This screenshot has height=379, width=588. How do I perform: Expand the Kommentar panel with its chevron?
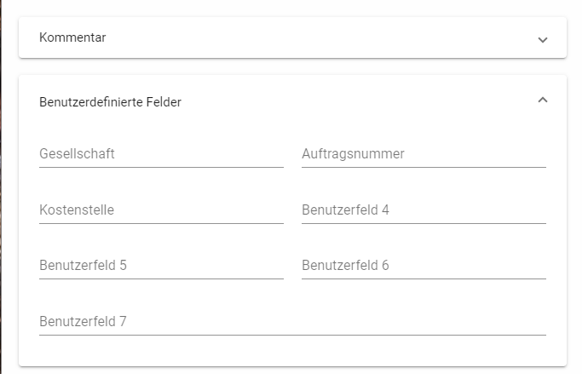[543, 39]
